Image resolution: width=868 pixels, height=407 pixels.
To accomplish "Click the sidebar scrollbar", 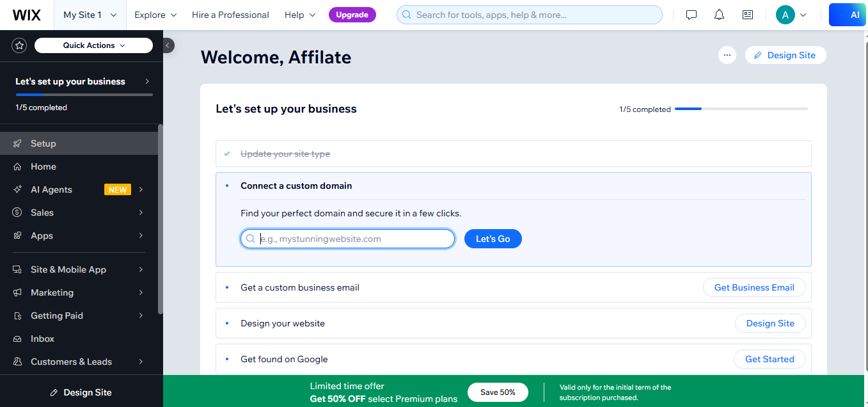I will coord(161,219).
